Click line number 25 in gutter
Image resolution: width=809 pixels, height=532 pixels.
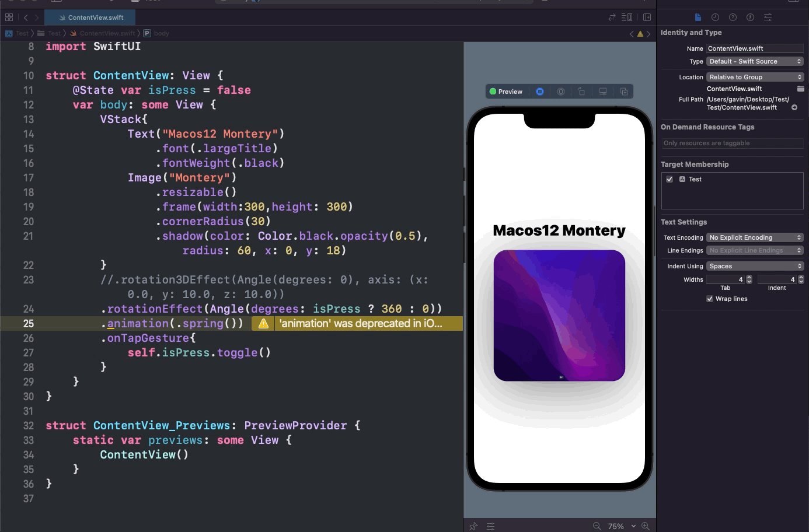28,324
